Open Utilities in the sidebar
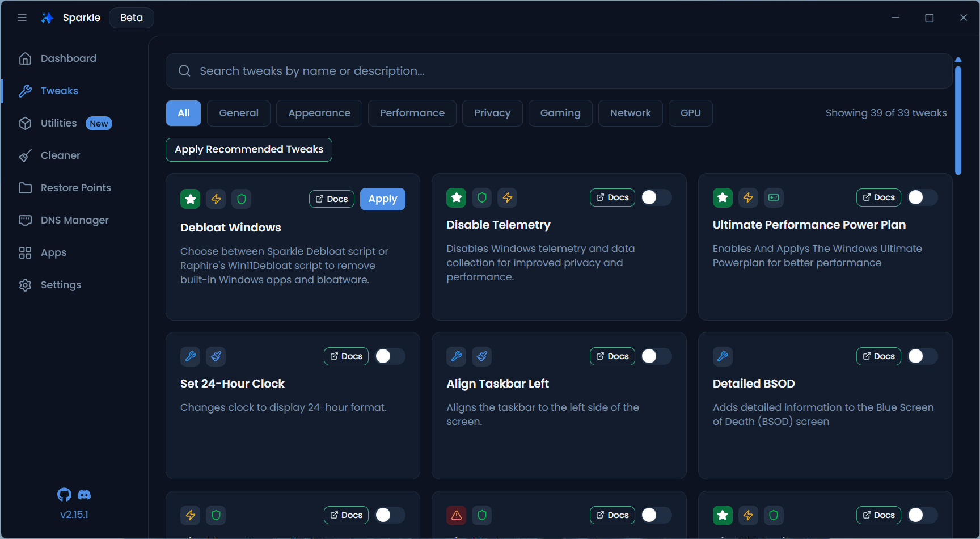 [x=59, y=123]
